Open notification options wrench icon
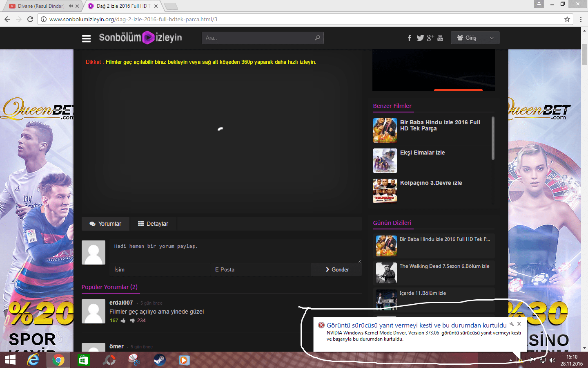The width and height of the screenshot is (588, 368). (511, 324)
